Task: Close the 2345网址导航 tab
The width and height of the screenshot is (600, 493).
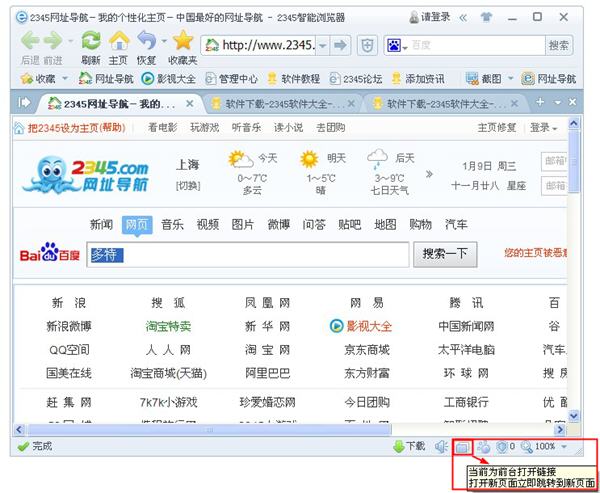Action: click(190, 103)
